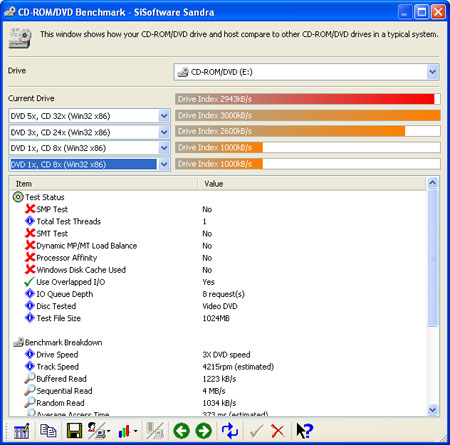Click the 8 request(s) value
450x445 pixels.
coord(223,294)
